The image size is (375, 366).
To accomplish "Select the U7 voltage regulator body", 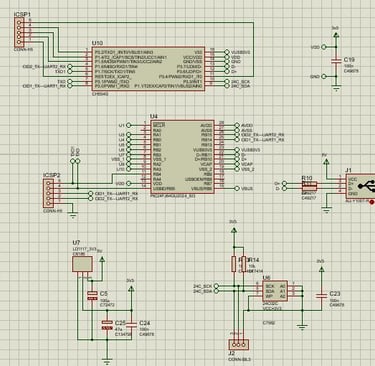I will pos(82,264).
